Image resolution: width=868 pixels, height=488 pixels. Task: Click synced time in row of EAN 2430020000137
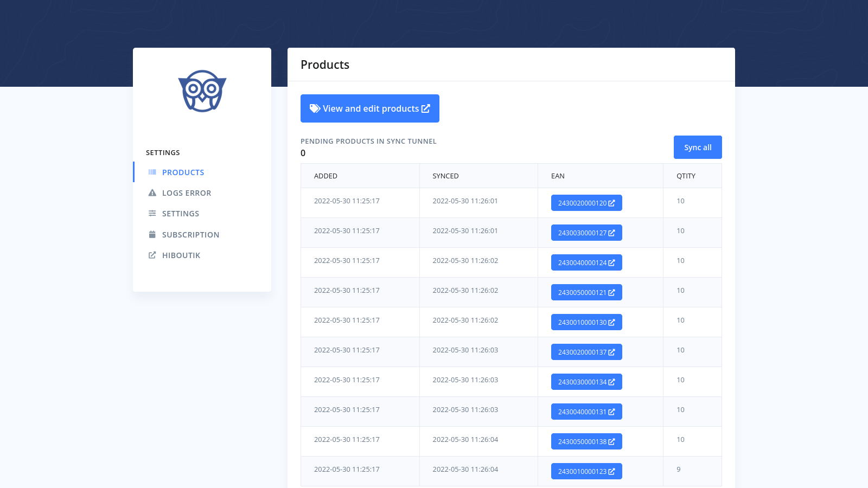pyautogui.click(x=465, y=350)
